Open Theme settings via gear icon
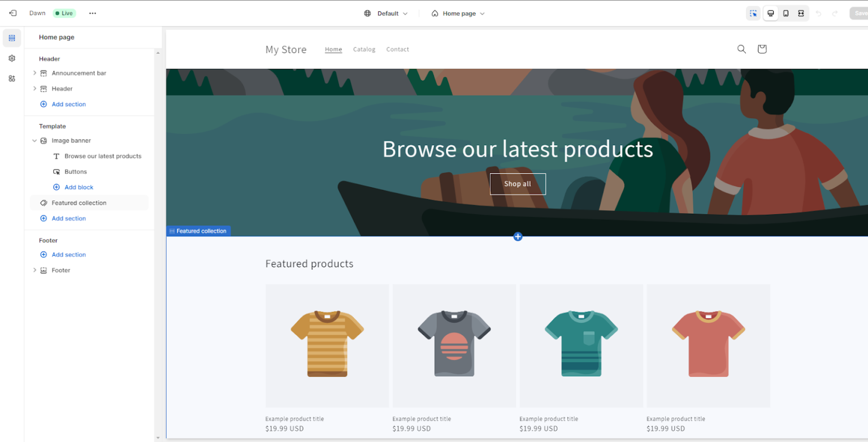Viewport: 868px width, 442px height. click(11, 58)
